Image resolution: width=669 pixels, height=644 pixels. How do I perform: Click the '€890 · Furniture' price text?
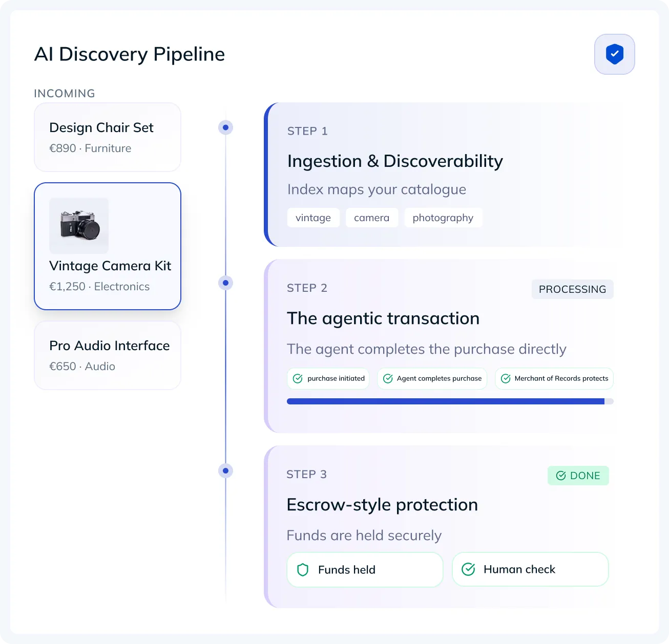pos(90,148)
